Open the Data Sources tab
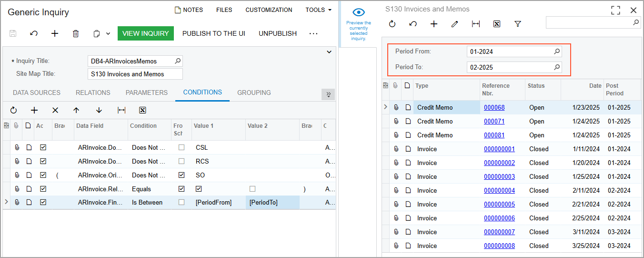 tap(37, 93)
